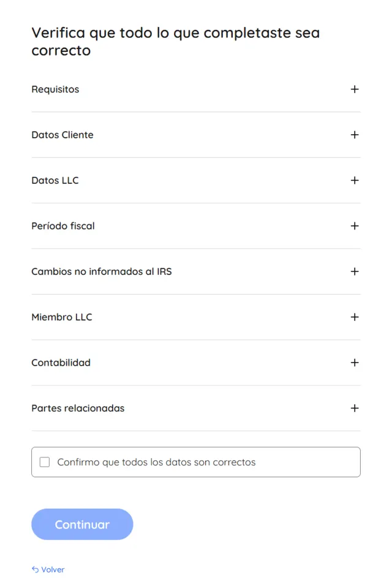Check 'Confirmo que todos los datos son correctos'
Image resolution: width=392 pixels, height=586 pixels.
pyautogui.click(x=44, y=462)
